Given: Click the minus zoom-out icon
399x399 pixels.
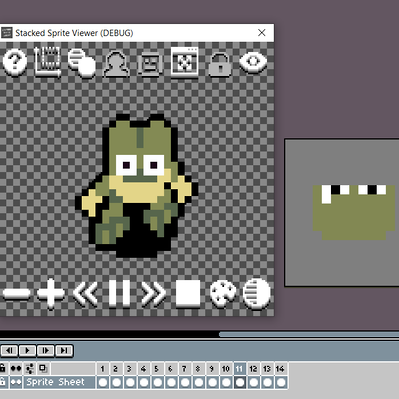Looking at the screenshot, I should 16,294.
